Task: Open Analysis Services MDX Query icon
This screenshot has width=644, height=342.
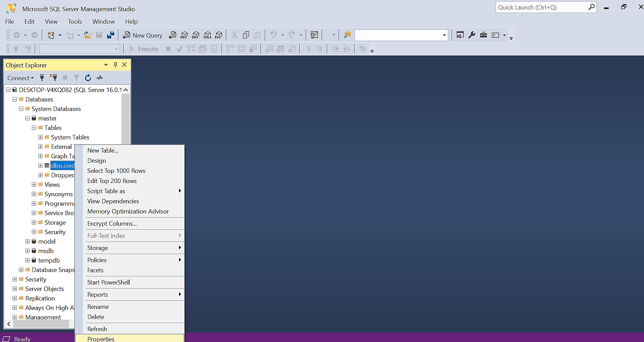Action: coord(184,35)
